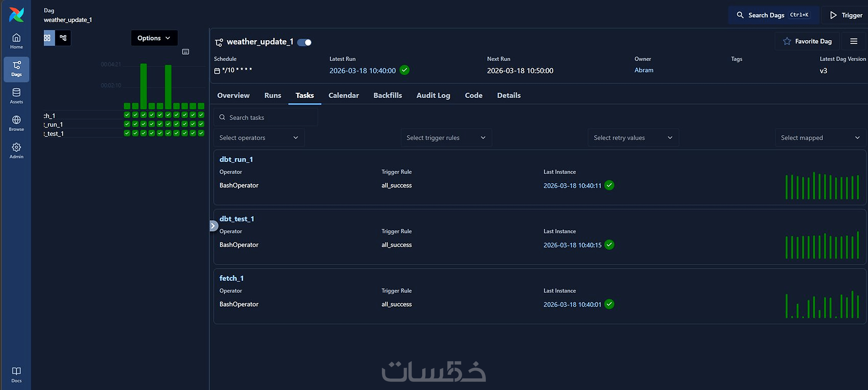This screenshot has height=390, width=868.
Task: Open the Assets section in sidebar
Action: coord(16,96)
